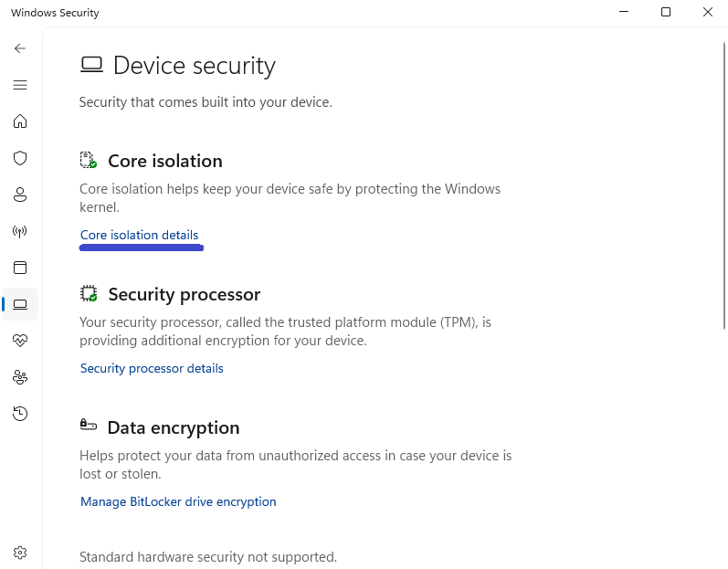Image resolution: width=728 pixels, height=569 pixels.
Task: Go to the Home section
Action: point(20,121)
